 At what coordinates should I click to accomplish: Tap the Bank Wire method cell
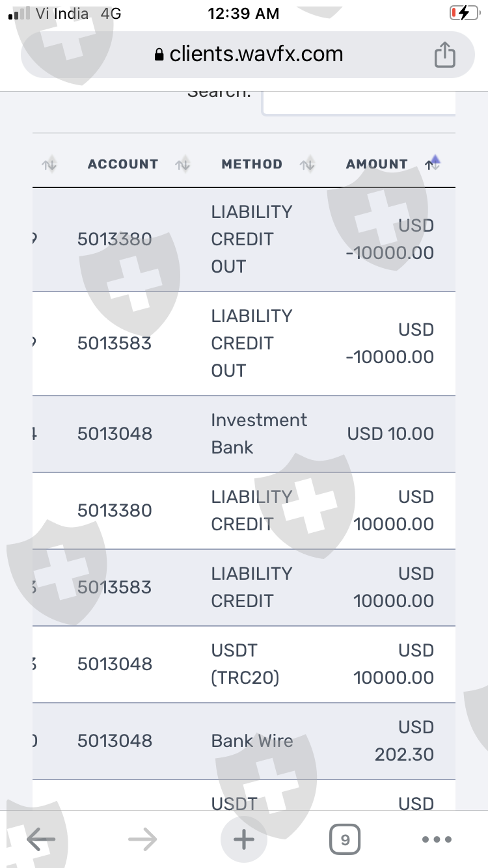click(x=252, y=740)
